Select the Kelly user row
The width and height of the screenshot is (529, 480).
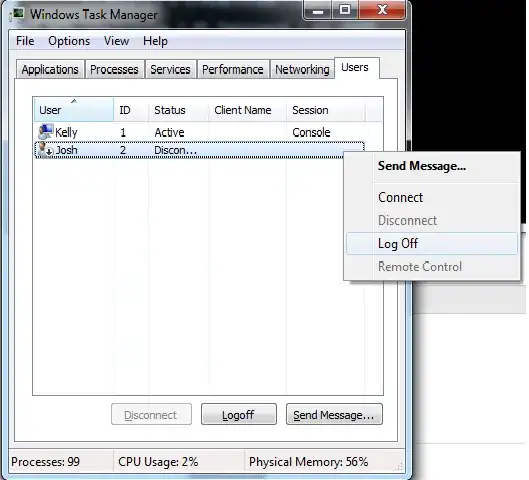[x=199, y=132]
